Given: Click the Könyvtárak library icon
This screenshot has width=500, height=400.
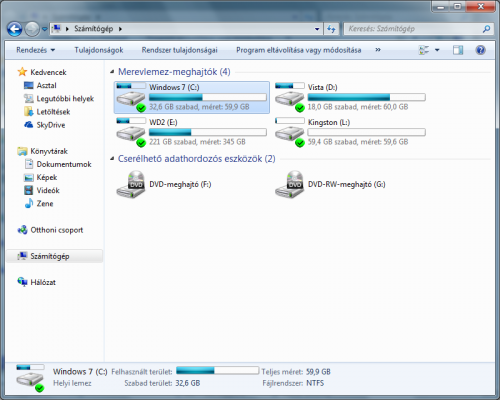Looking at the screenshot, I should point(22,151).
